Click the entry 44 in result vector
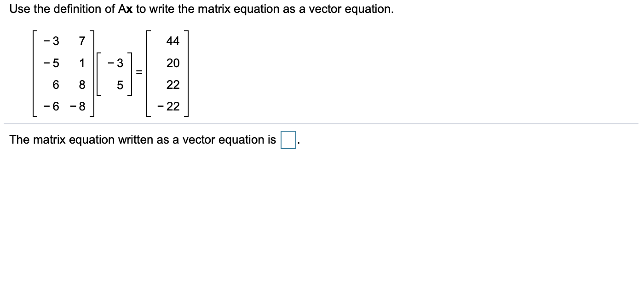This screenshot has width=644, height=290. pos(173,41)
